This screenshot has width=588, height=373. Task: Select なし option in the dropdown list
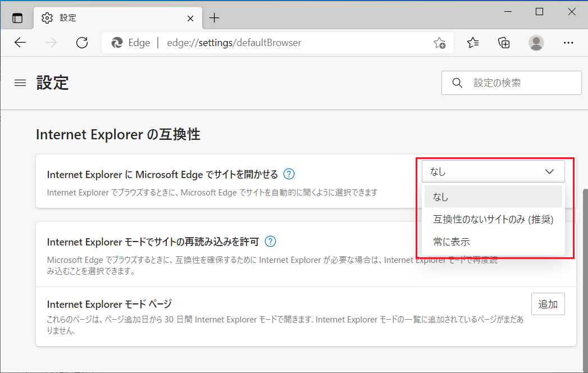[493, 197]
